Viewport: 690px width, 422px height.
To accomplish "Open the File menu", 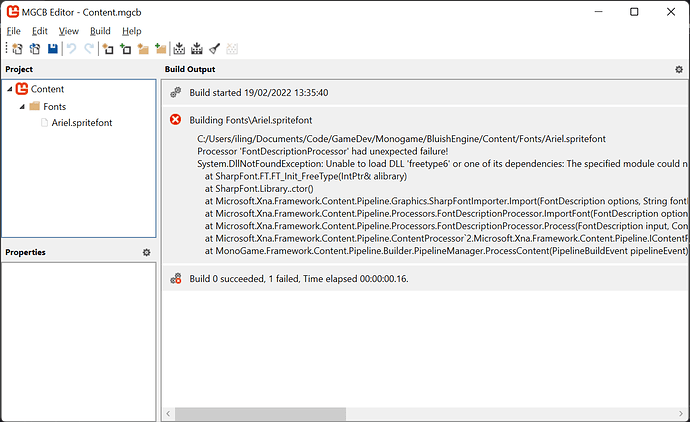I will [x=14, y=31].
